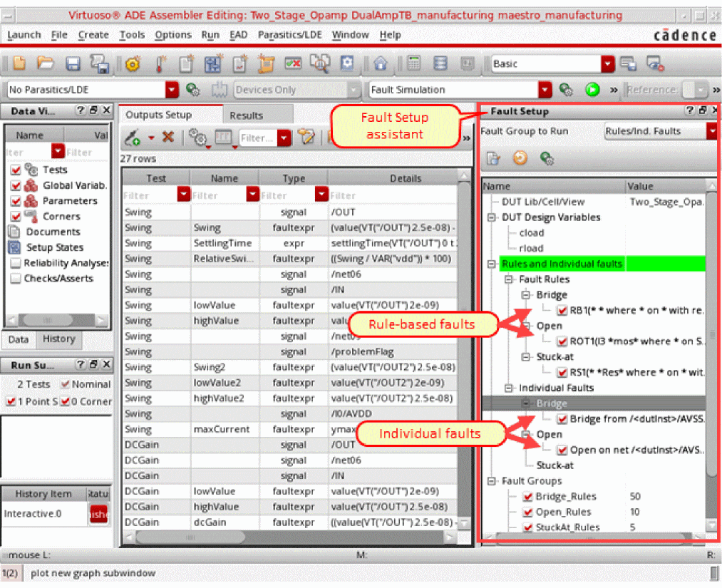Click the home icon in toolbar
This screenshot has width=722, height=588.
381,63
